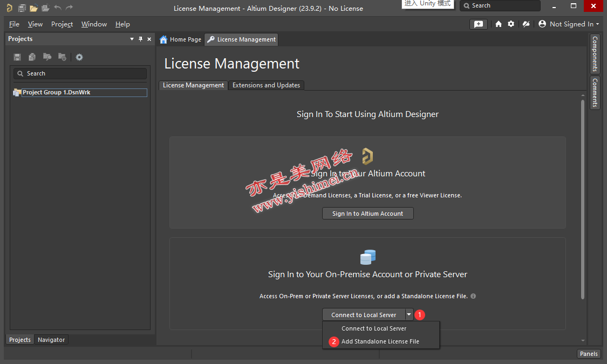Select the Projects tab at panel bottom
Viewport: 607px width, 364px height.
pos(20,340)
